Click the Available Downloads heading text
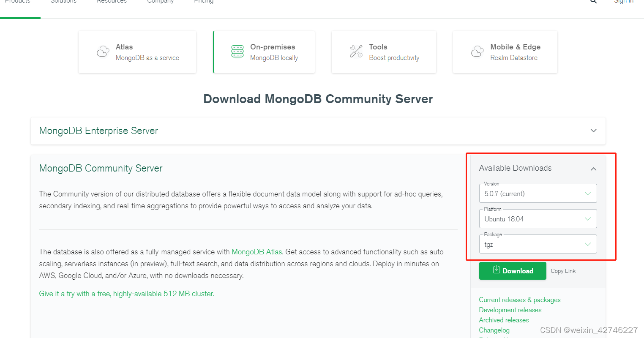644x338 pixels. 515,168
